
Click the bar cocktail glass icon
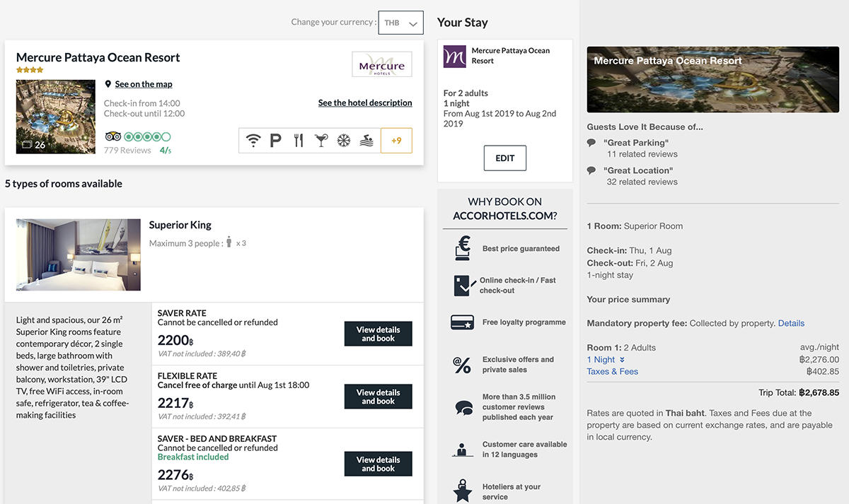click(x=322, y=140)
